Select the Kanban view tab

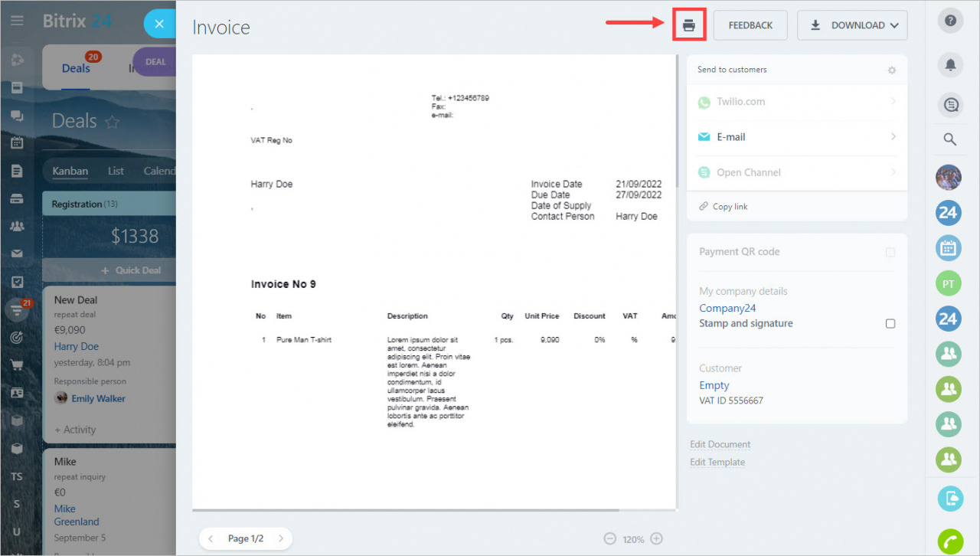pos(70,171)
